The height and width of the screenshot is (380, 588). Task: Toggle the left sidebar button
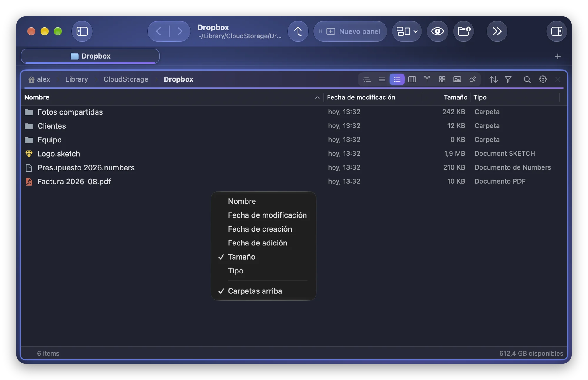(x=82, y=31)
